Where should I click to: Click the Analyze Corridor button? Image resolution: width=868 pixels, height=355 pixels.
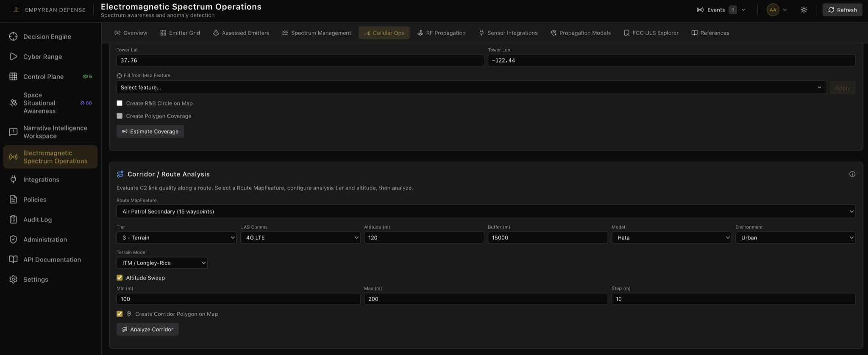click(147, 329)
